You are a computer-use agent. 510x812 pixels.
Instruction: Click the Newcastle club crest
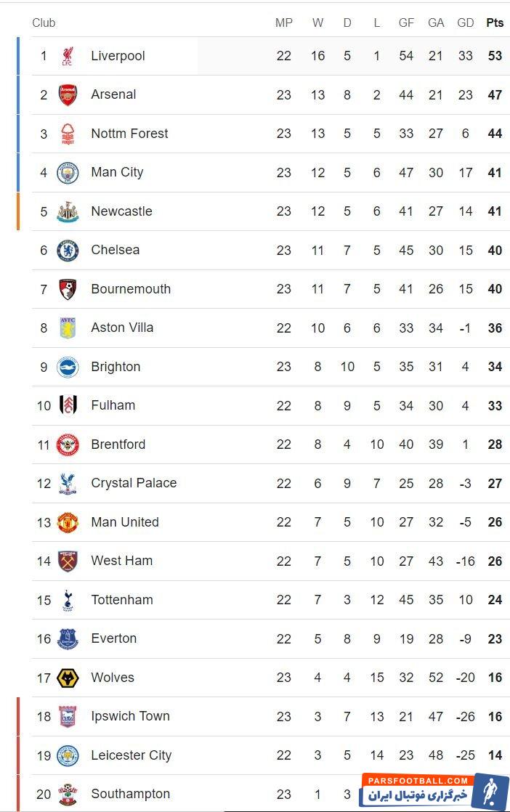(x=68, y=211)
